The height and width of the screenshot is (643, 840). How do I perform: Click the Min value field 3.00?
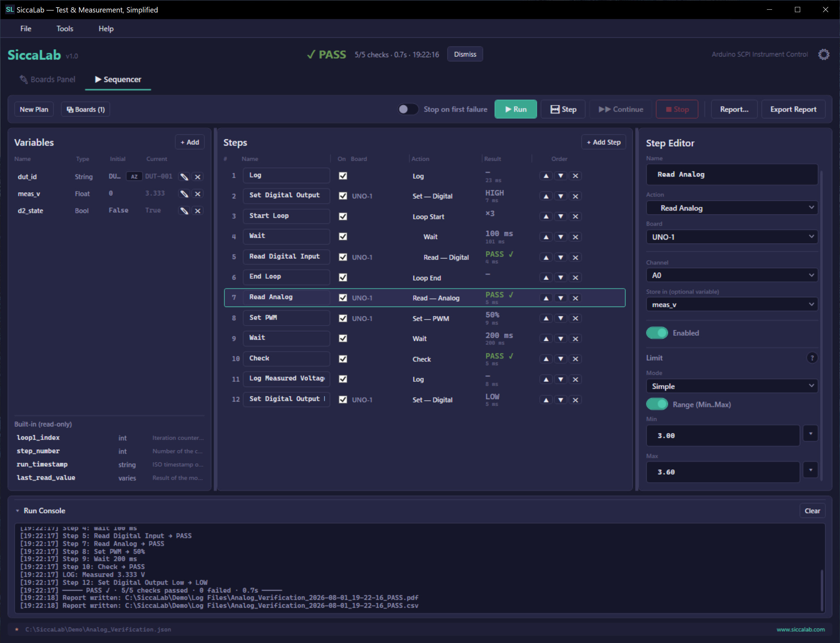723,435
